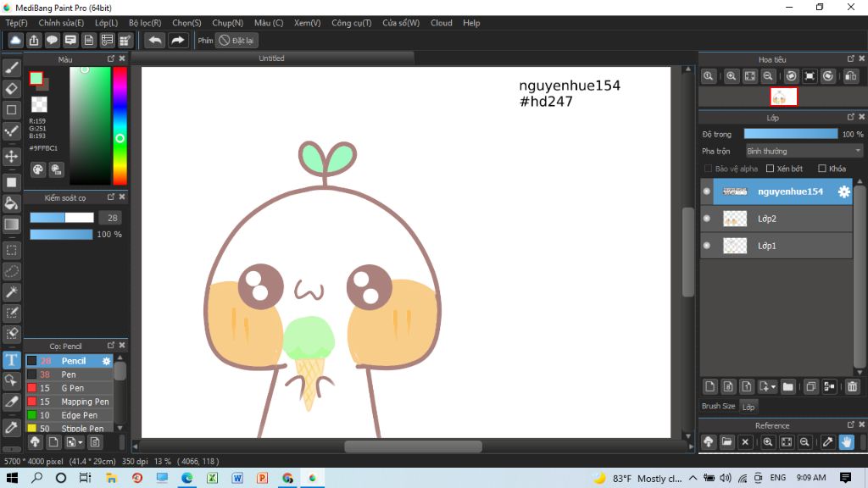Open gear settings for nguyenhue154 layer
This screenshot has height=488, width=868.
[843, 191]
